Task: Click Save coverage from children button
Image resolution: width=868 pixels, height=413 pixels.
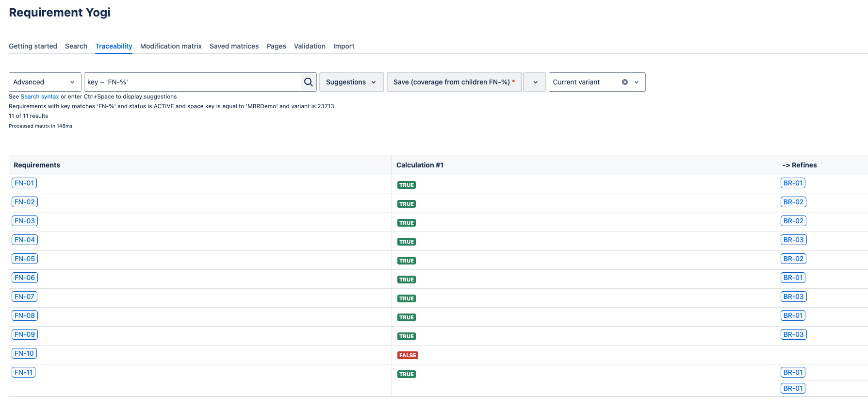Action: tap(454, 82)
